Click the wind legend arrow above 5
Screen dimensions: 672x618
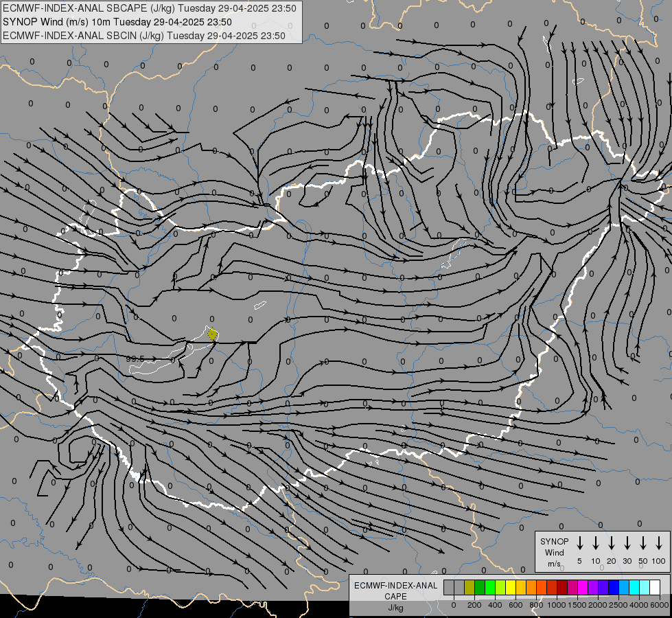pos(579,543)
